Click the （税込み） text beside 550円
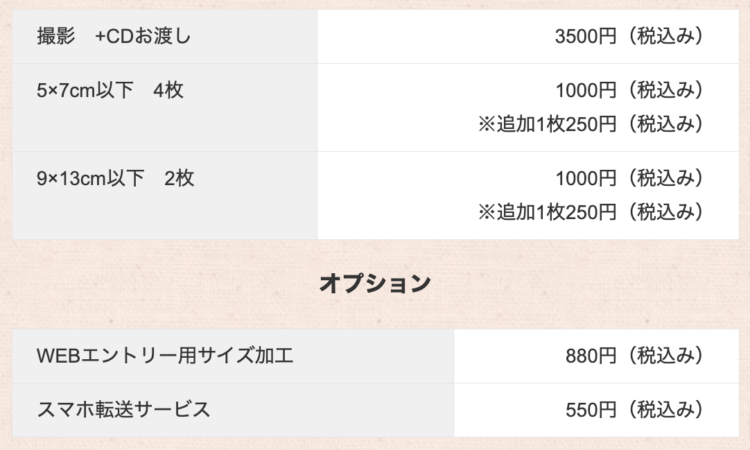 click(x=665, y=410)
